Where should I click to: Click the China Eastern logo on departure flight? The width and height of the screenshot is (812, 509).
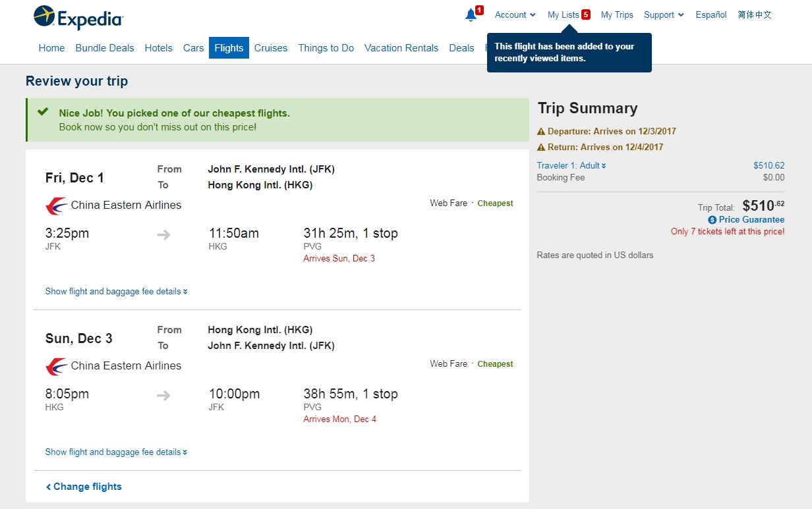[x=56, y=205]
